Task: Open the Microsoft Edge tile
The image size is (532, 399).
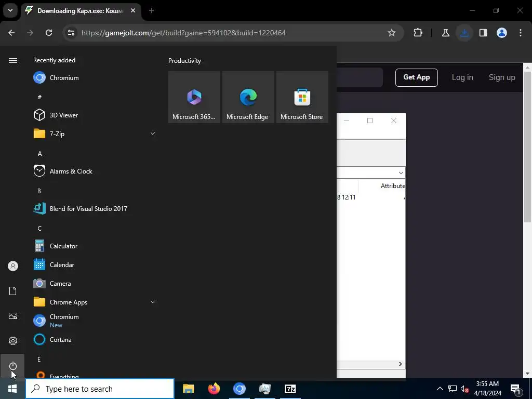Action: [x=248, y=97]
